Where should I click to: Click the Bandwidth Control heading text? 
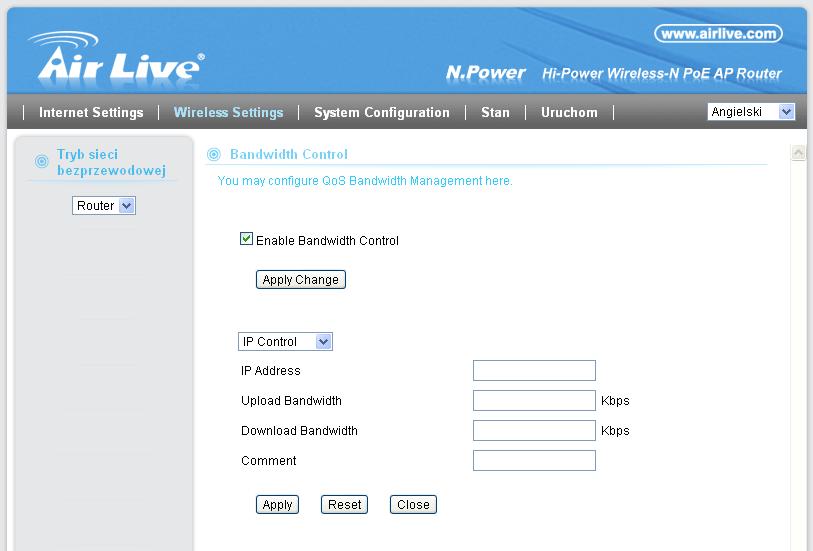(x=289, y=154)
